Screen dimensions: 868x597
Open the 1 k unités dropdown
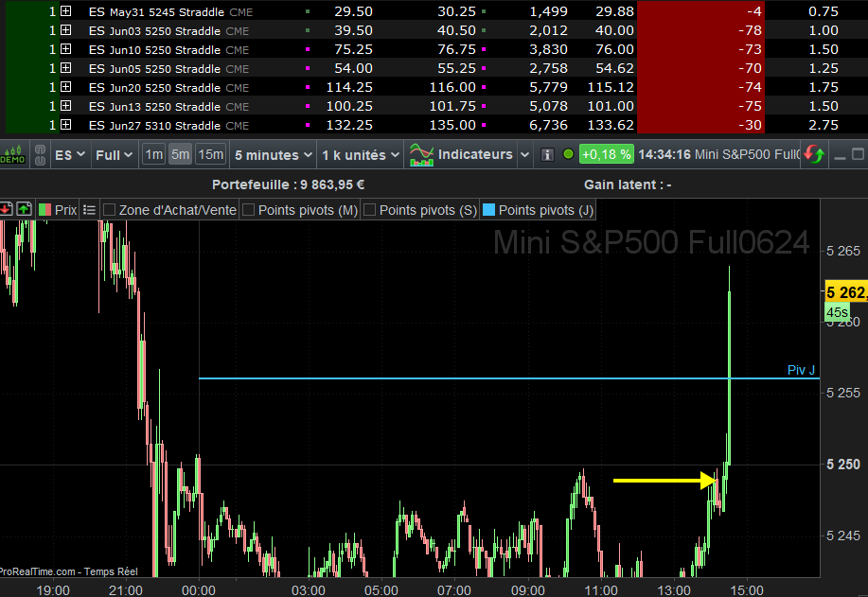pos(361,155)
